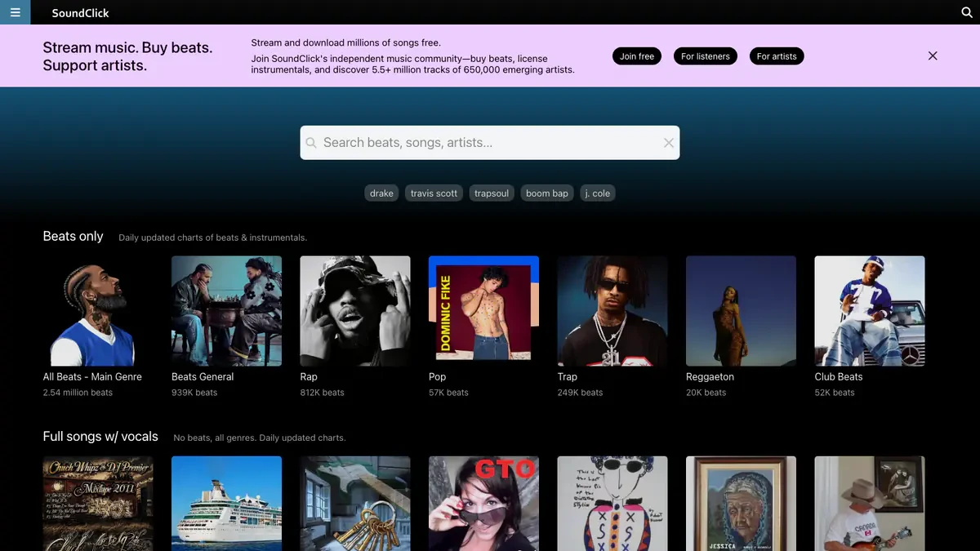Select the boom bap search tag
The width and height of the screenshot is (980, 551).
click(x=547, y=193)
